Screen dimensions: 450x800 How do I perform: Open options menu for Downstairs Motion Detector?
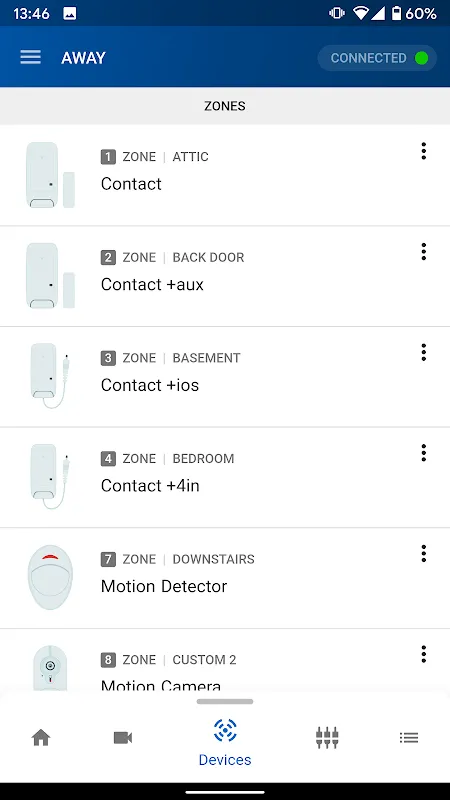click(423, 553)
